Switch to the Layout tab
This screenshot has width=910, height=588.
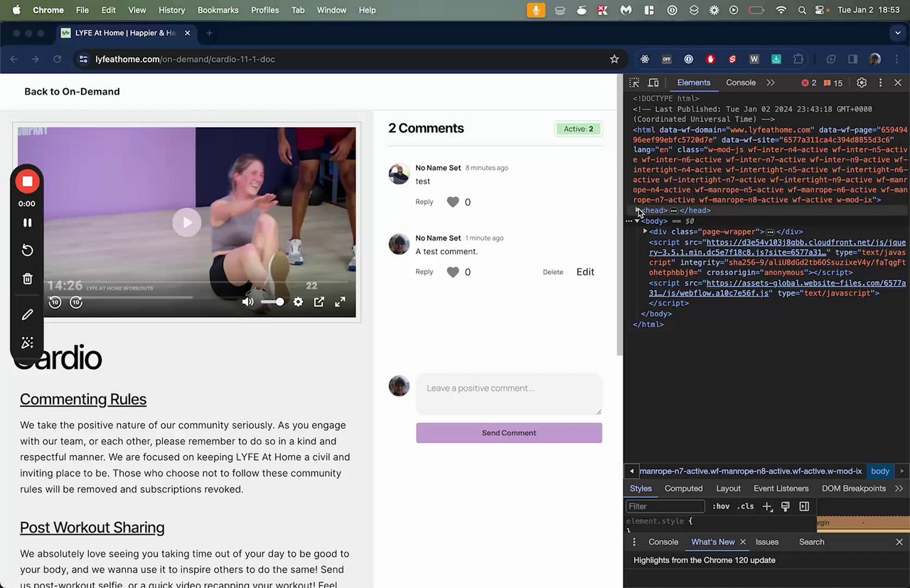pos(728,488)
